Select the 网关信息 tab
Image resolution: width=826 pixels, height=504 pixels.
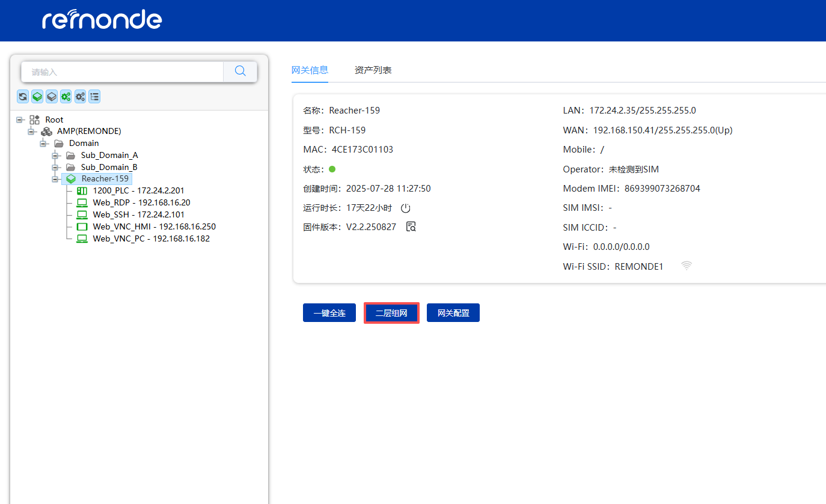pyautogui.click(x=310, y=70)
